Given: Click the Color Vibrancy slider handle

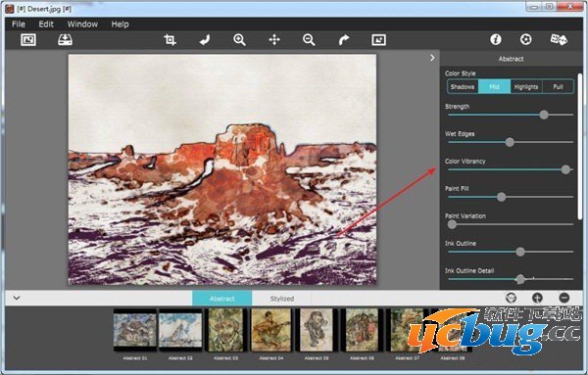Looking at the screenshot, I should (565, 169).
